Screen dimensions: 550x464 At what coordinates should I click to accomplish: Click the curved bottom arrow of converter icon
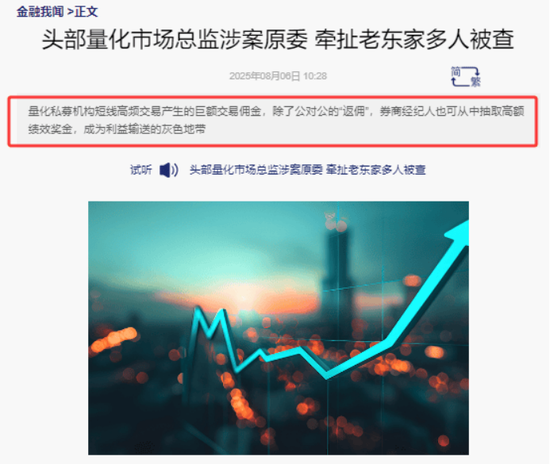click(x=460, y=82)
